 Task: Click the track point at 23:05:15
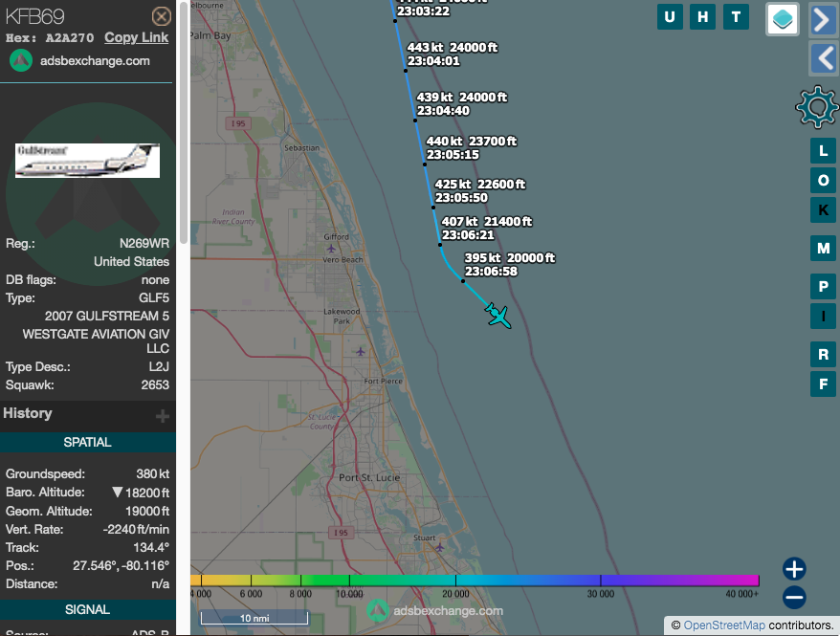(424, 164)
